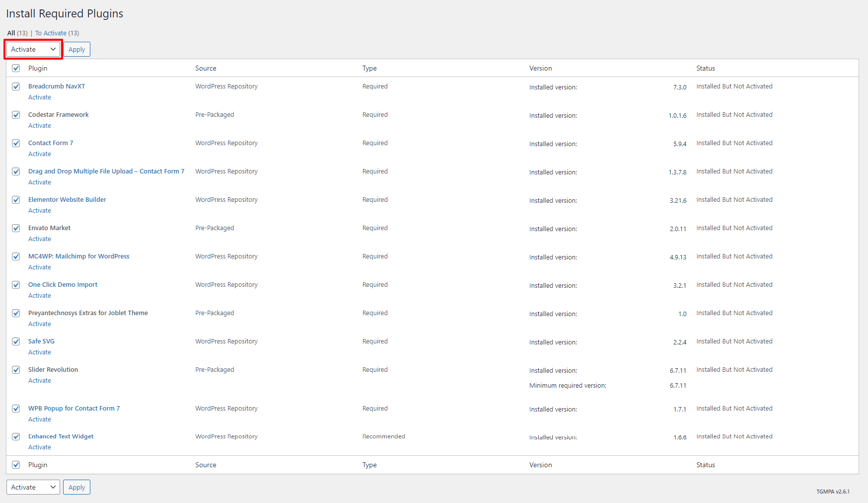Toggle the select-all checkbox in the table header
This screenshot has height=503, width=868.
pyautogui.click(x=16, y=68)
